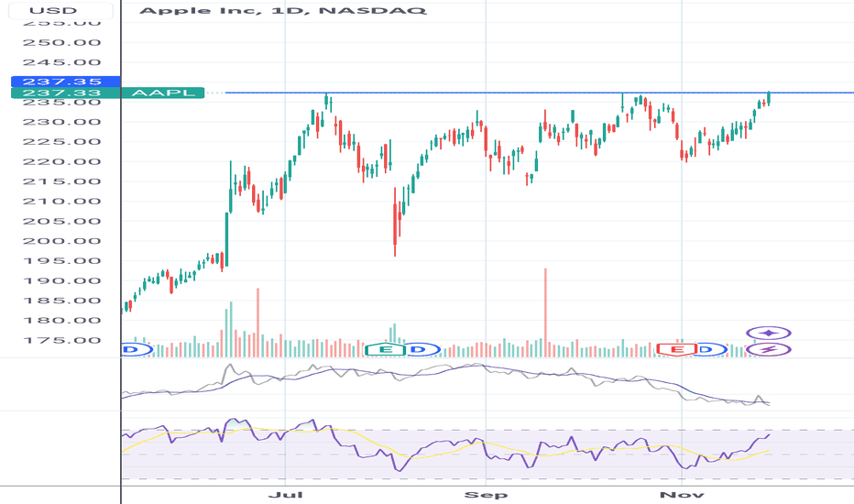Click the 250.00 price axis label
The height and width of the screenshot is (504, 854).
click(x=61, y=42)
